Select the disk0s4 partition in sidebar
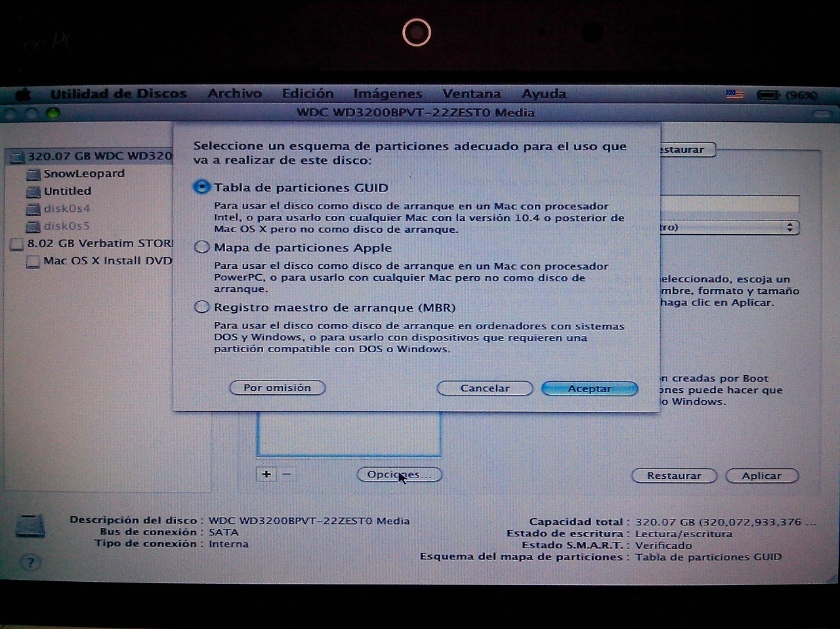The image size is (840, 629). coord(66,209)
